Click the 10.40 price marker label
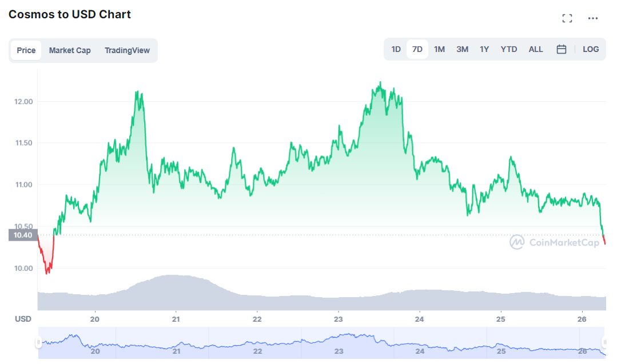This screenshot has height=364, width=617. tap(23, 235)
